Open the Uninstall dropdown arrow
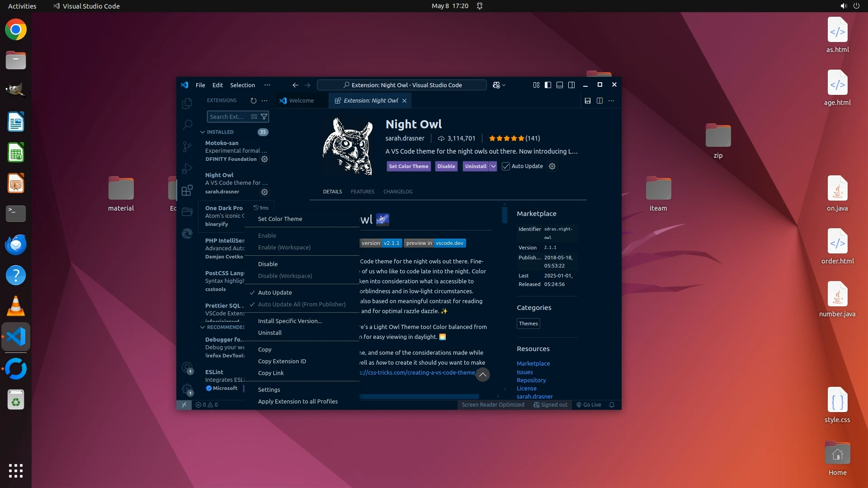 (x=493, y=166)
